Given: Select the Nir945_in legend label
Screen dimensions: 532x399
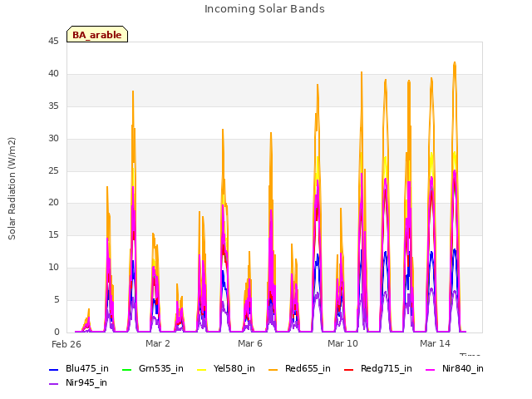Looking at the screenshot, I should (86, 383).
